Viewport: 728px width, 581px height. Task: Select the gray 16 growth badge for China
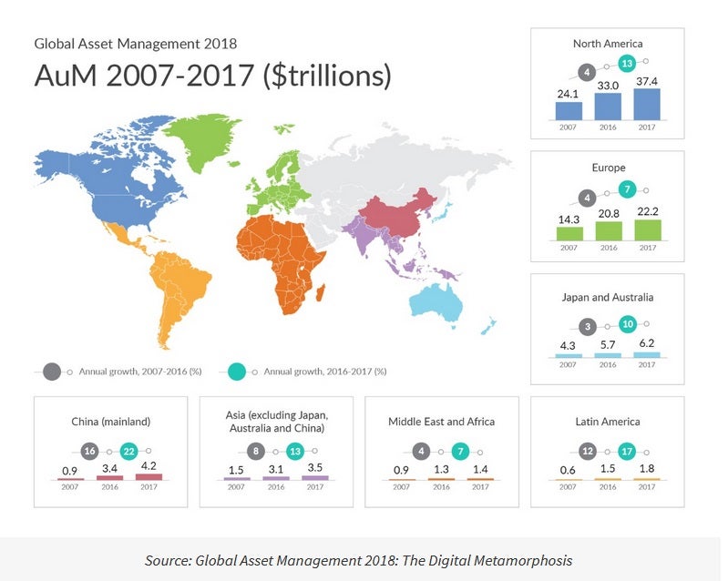click(x=89, y=451)
